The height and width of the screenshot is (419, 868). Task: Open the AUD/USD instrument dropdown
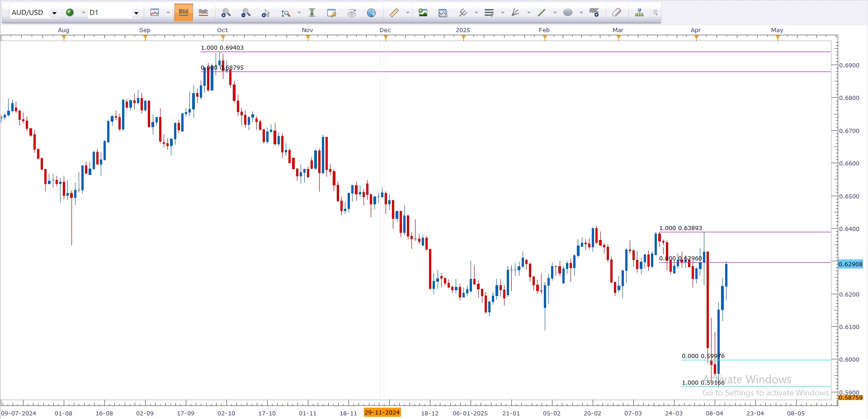click(x=55, y=13)
